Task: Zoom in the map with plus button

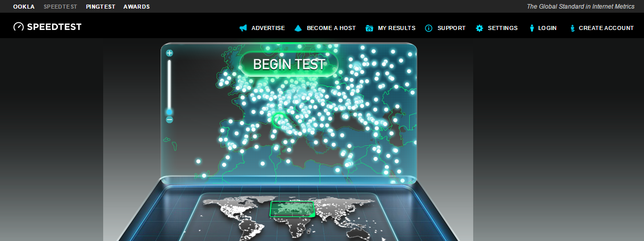Action: point(169,53)
